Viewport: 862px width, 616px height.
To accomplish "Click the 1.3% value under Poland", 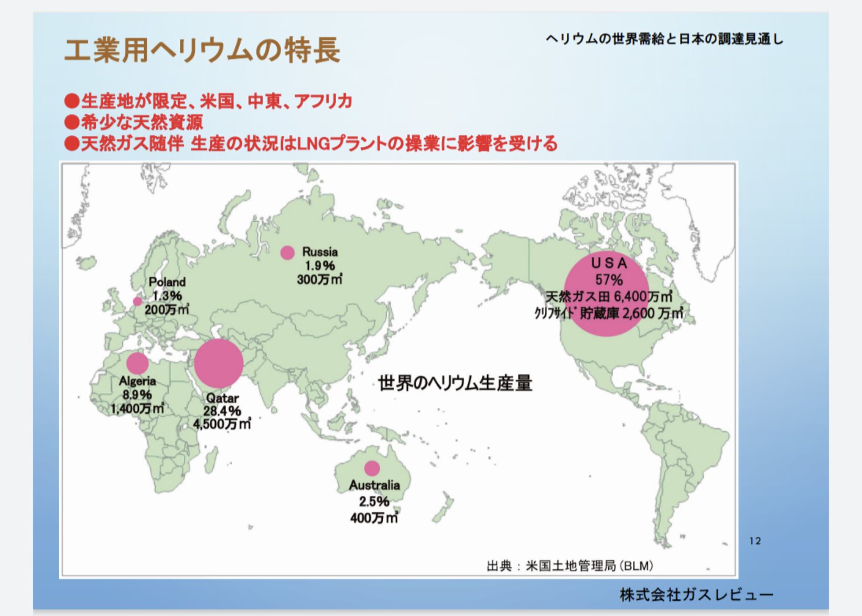I will (x=167, y=296).
